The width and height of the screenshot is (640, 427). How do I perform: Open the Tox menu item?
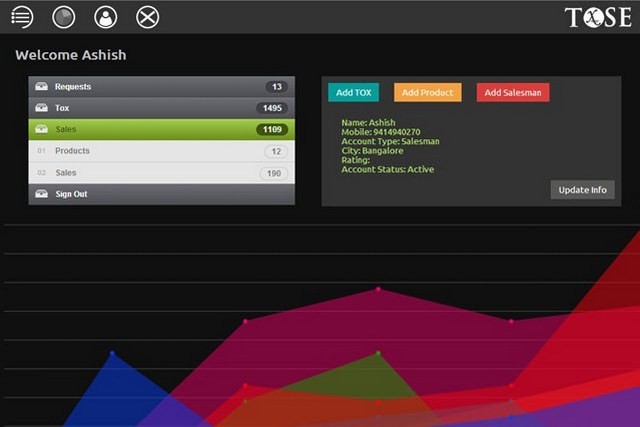click(162, 108)
